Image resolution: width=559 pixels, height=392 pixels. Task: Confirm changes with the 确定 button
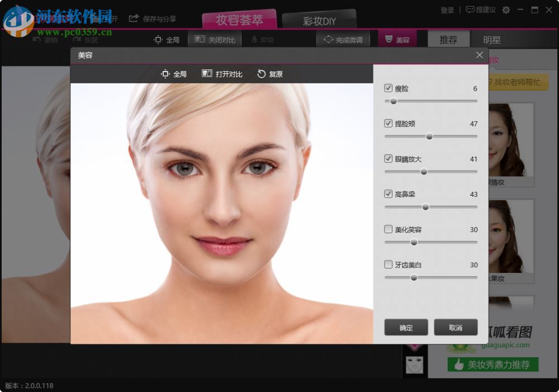click(x=406, y=327)
